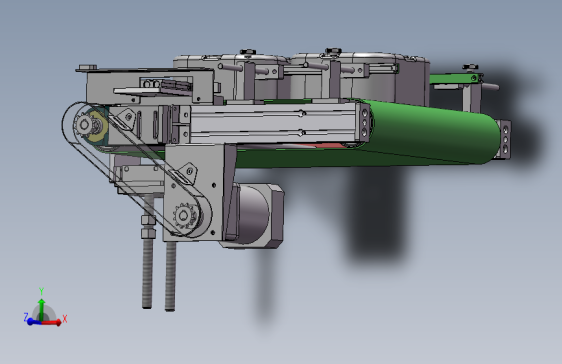
Task: Select the aluminium extrusion side rail of the conveyor
Action: tap(272, 123)
